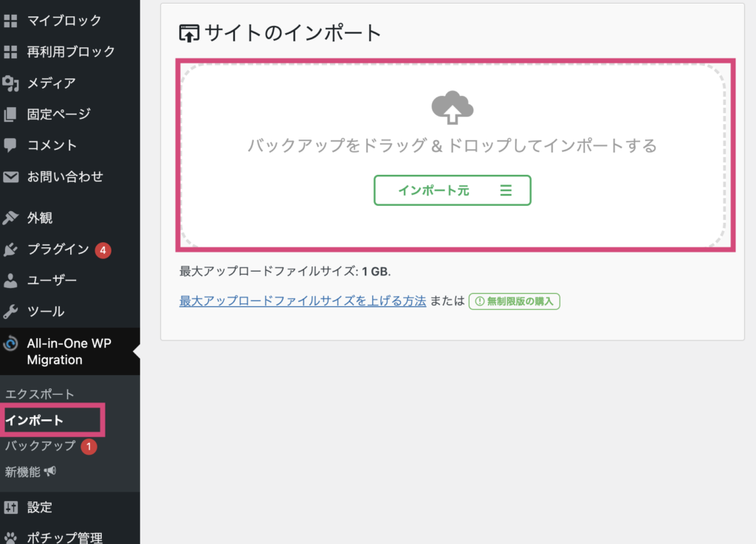Follow the 最大アップロードファイルサイズを上げる方法 link
Viewport: 756px width, 544px height.
pyautogui.click(x=303, y=301)
